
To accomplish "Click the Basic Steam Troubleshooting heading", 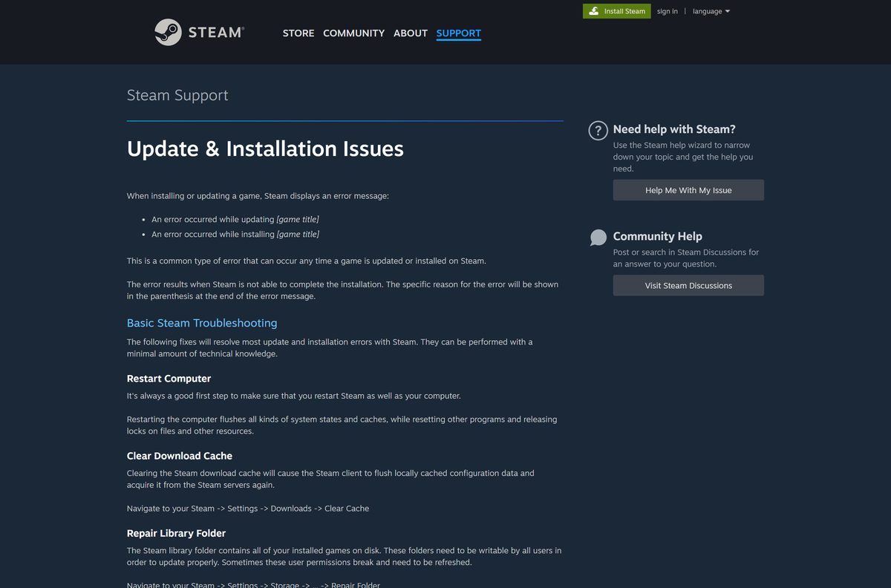I will pyautogui.click(x=202, y=323).
